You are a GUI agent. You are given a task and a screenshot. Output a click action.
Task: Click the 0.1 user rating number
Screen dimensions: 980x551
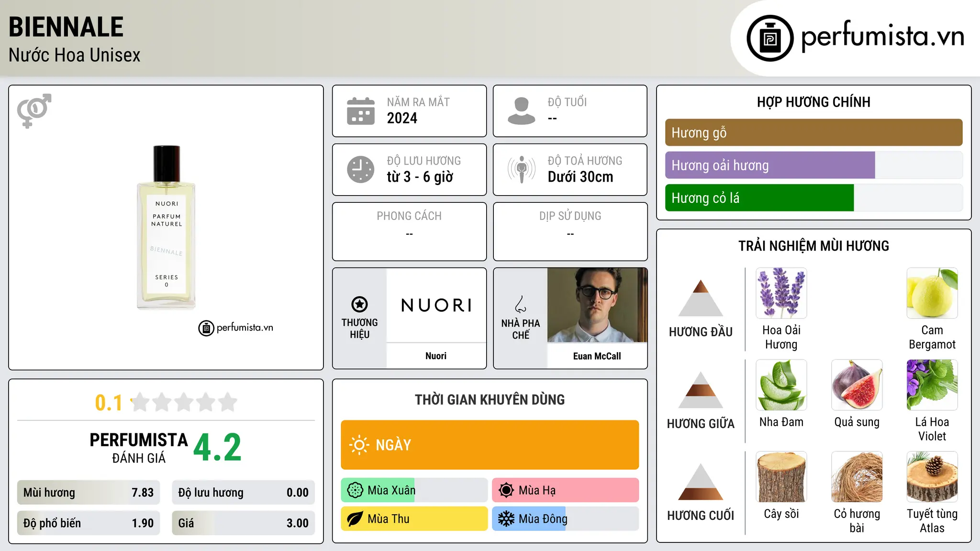tap(109, 403)
